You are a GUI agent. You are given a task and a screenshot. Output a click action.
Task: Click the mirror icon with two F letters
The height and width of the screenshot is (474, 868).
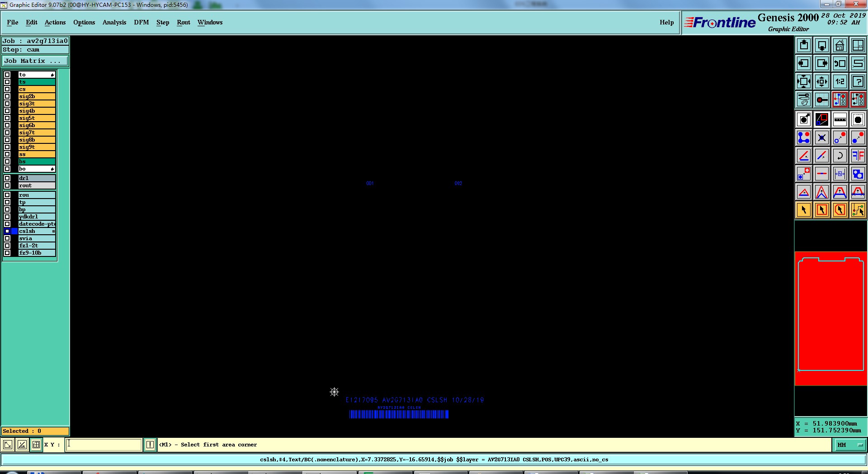[858, 156]
